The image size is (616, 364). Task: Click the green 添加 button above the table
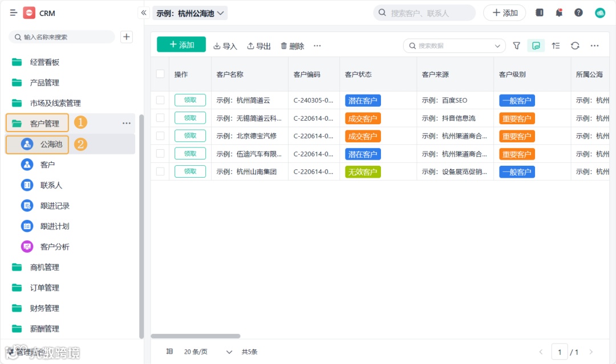(x=181, y=44)
